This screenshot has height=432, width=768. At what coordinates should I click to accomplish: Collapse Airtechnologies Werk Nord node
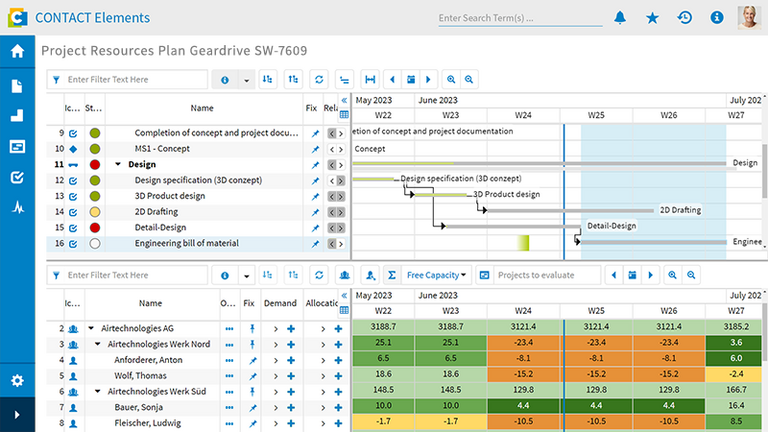[97, 344]
